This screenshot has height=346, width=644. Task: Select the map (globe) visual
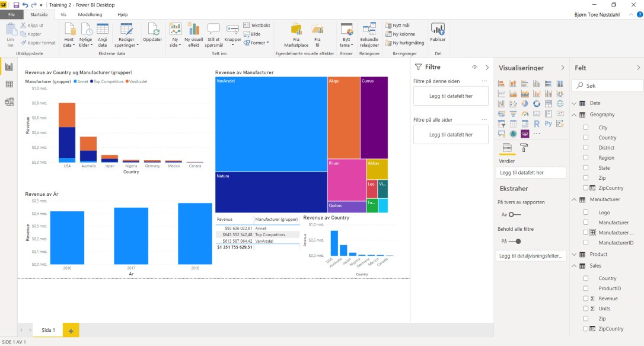pos(560,103)
